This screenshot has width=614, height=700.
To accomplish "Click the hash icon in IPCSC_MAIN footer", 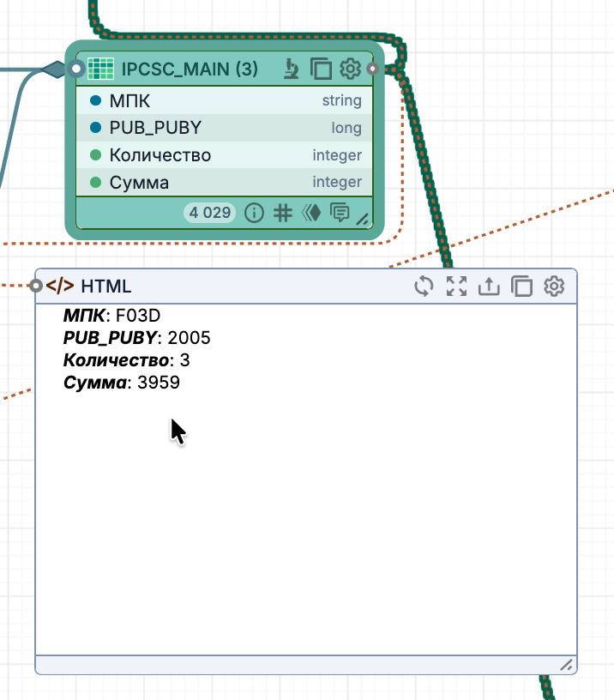I will [282, 213].
